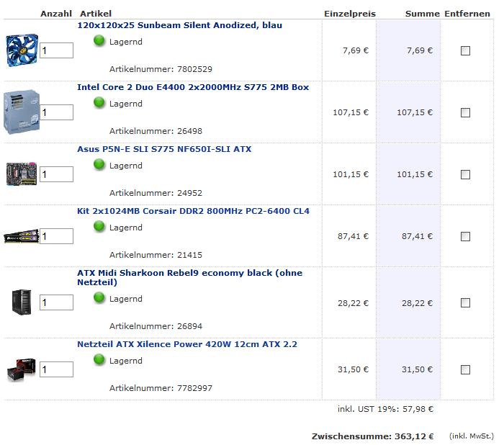
Task: Click green stock indicator for Xilence Netzteil
Action: (x=99, y=360)
